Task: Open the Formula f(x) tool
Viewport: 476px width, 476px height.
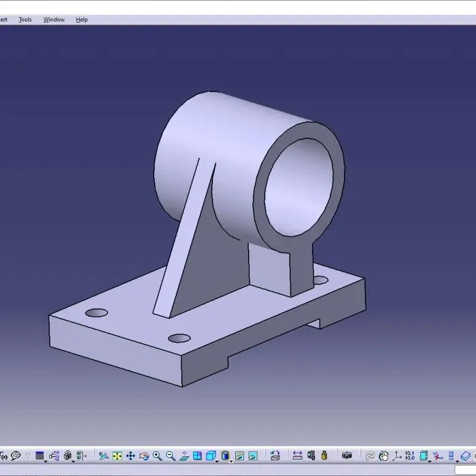Action: click(x=3, y=456)
